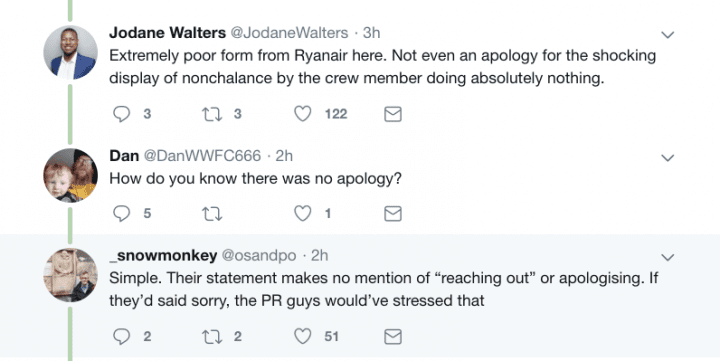
Task: Retweet _snowmonkey's tweet about PR guys
Action: [x=212, y=337]
